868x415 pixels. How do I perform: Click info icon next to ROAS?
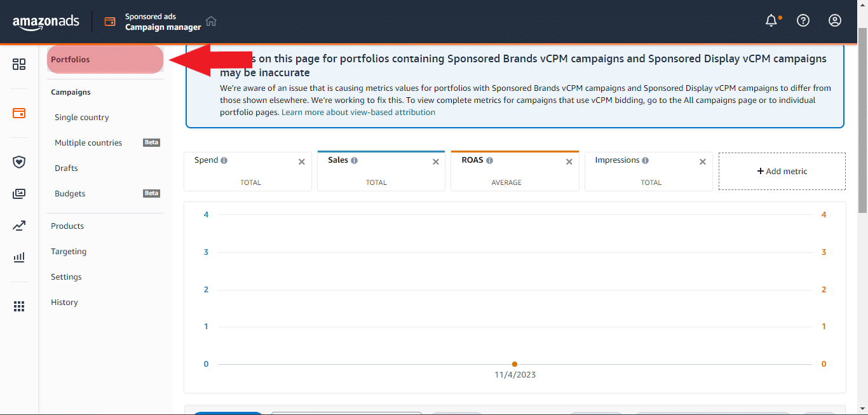[489, 161]
